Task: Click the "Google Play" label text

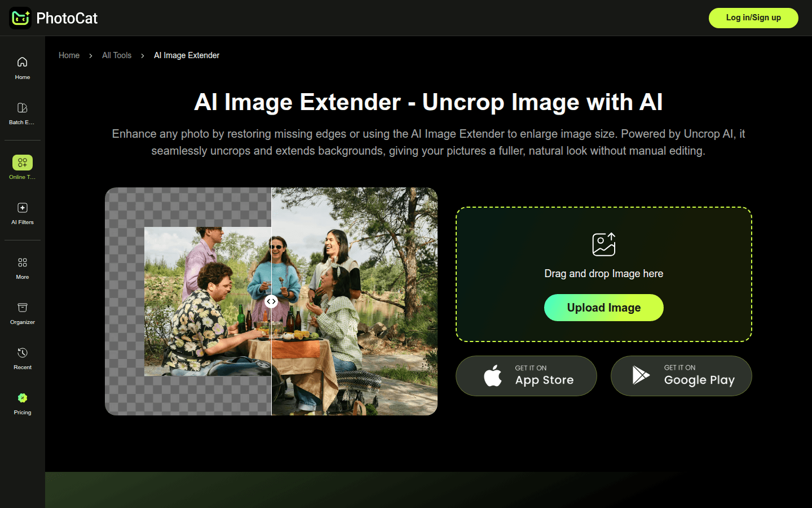Action: pos(699,380)
